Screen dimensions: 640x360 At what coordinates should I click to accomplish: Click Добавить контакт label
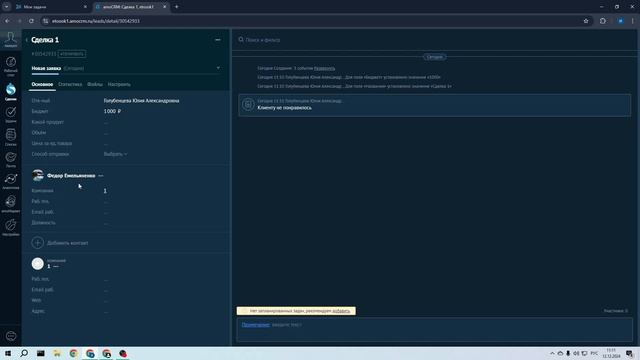tap(68, 243)
